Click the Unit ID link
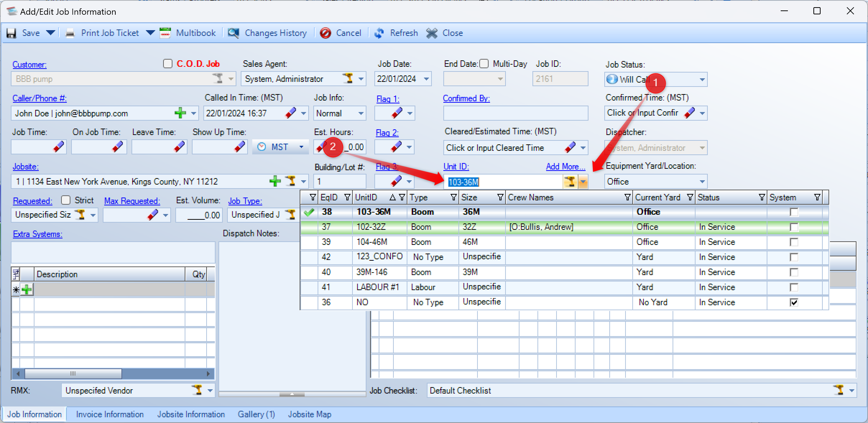The height and width of the screenshot is (423, 868). (456, 167)
